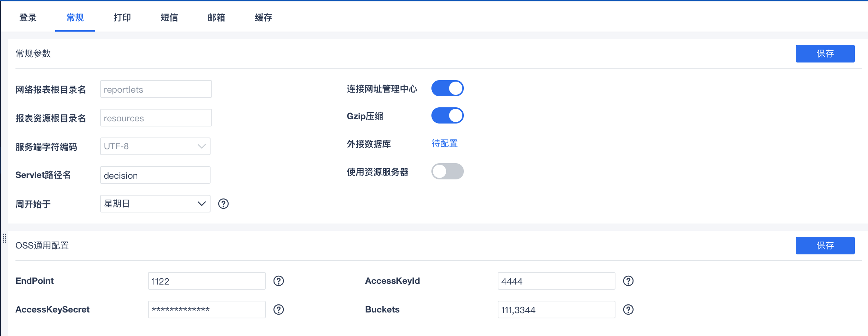
Task: Expand the 周开始于 星期日 dropdown
Action: [x=155, y=204]
